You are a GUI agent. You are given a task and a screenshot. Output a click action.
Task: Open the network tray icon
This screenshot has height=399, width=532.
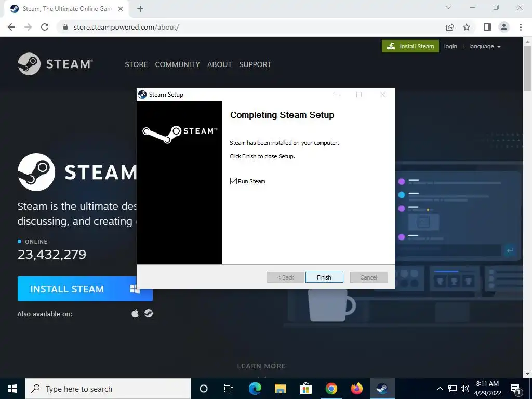point(453,389)
